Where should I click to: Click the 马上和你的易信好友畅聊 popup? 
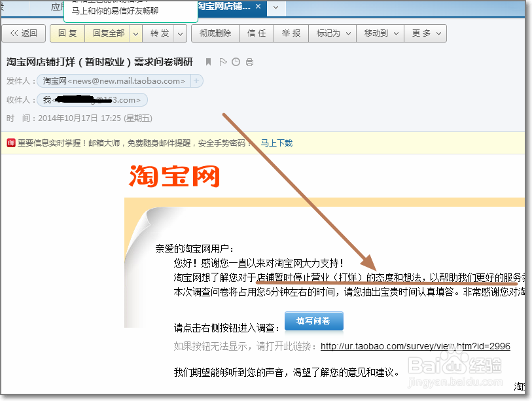(x=131, y=11)
